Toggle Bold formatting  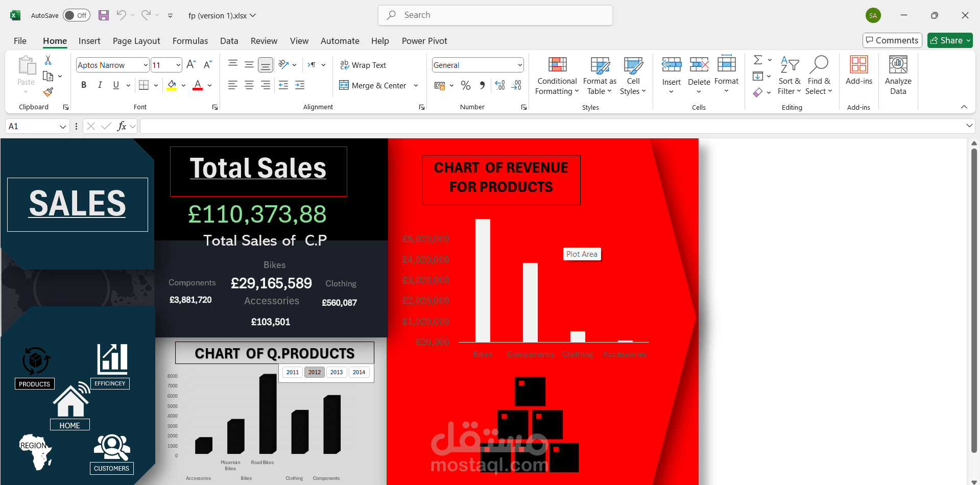pos(84,85)
